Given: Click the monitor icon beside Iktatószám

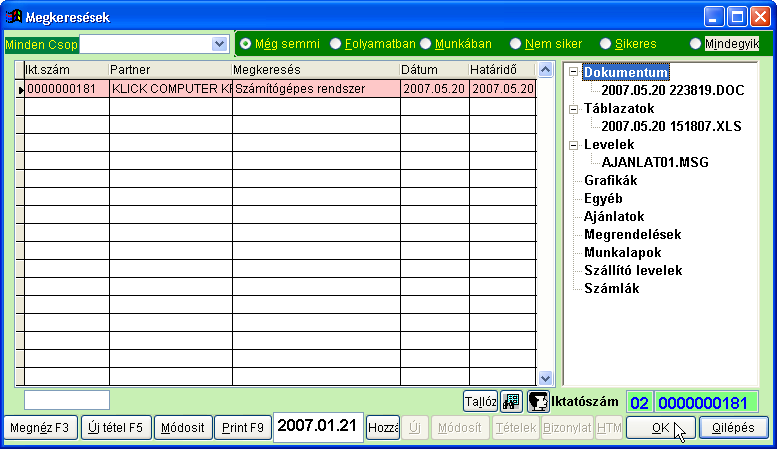Looking at the screenshot, I should click(x=538, y=401).
